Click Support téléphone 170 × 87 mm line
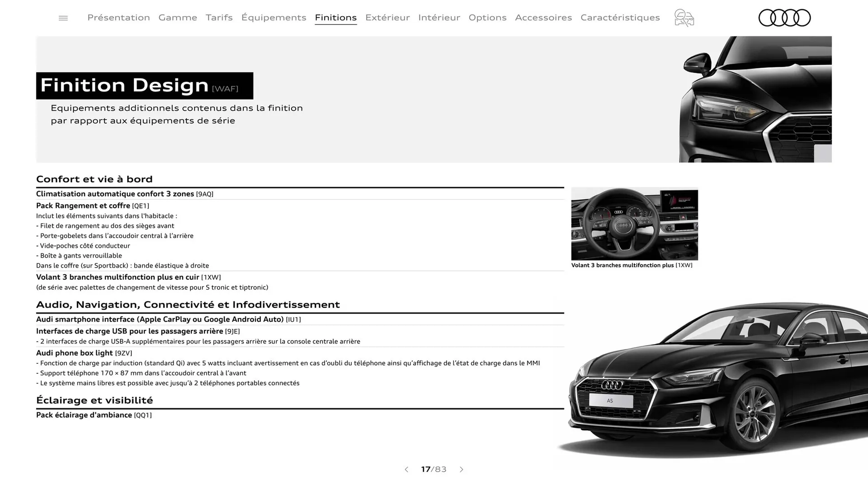The width and height of the screenshot is (868, 488). coord(141,373)
